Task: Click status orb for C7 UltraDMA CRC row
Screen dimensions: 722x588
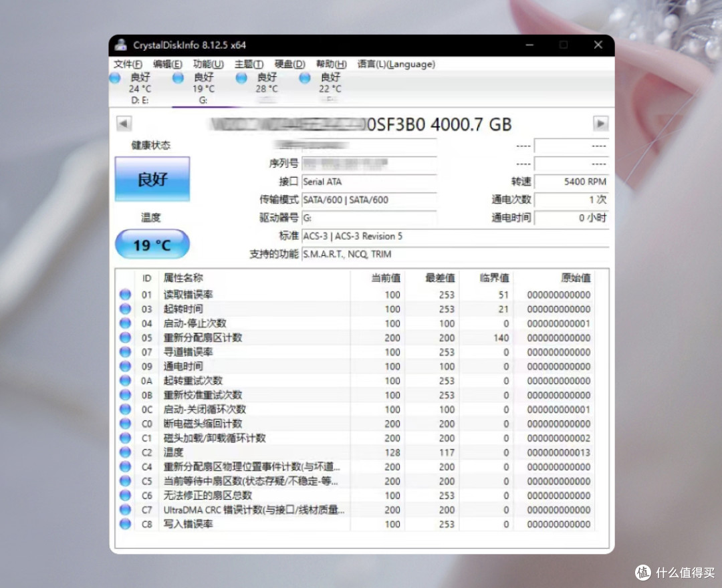Action: 125,510
